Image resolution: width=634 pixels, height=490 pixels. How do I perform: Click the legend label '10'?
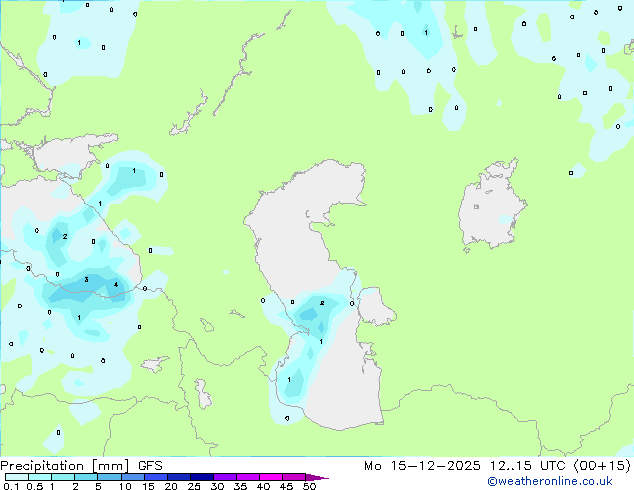tap(125, 486)
